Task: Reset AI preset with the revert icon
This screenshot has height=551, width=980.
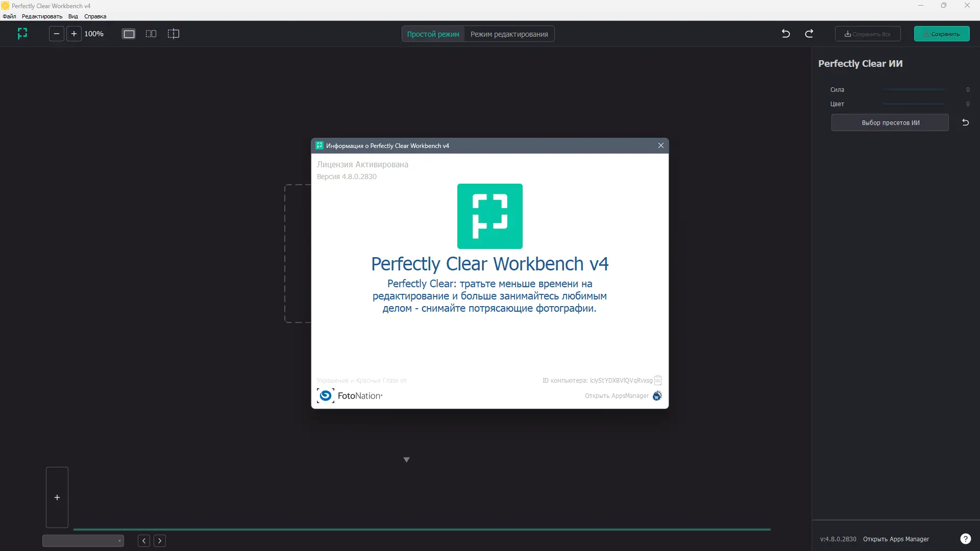Action: click(x=965, y=122)
